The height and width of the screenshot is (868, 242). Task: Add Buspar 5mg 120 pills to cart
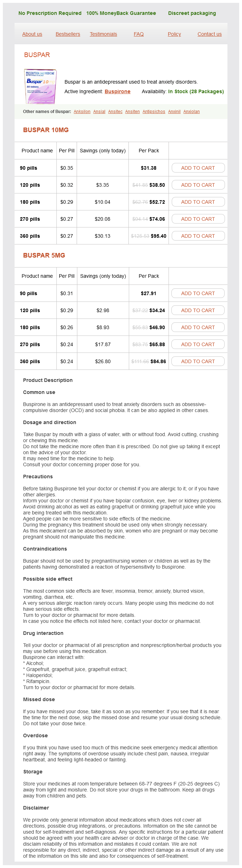(198, 310)
